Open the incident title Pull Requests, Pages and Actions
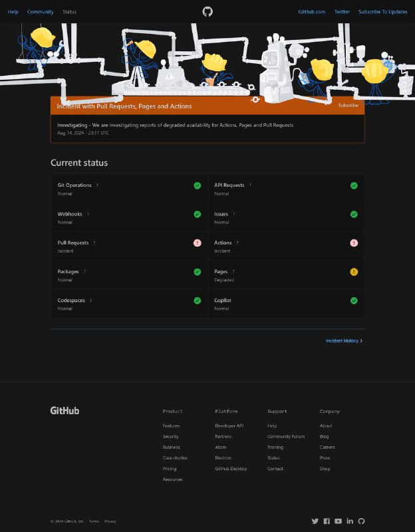 click(x=124, y=106)
